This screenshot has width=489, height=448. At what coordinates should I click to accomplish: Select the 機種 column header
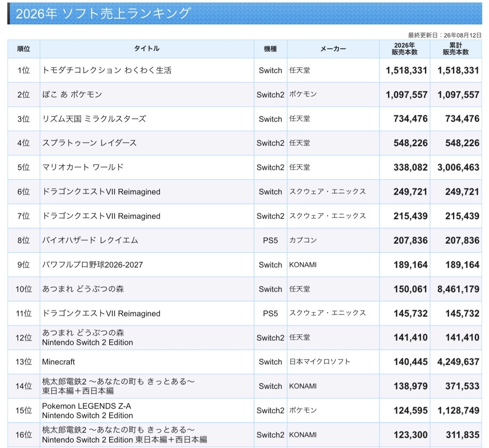pos(270,49)
